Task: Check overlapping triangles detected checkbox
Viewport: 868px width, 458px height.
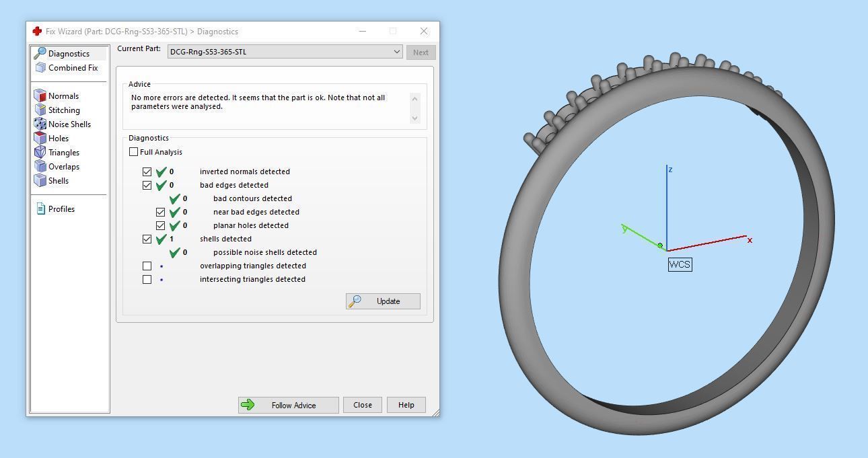Action: (x=147, y=266)
